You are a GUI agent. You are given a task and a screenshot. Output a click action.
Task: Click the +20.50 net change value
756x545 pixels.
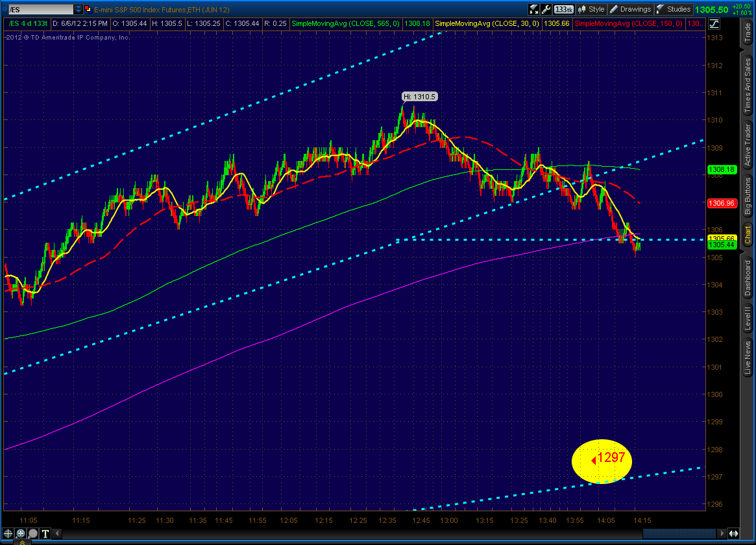742,6
